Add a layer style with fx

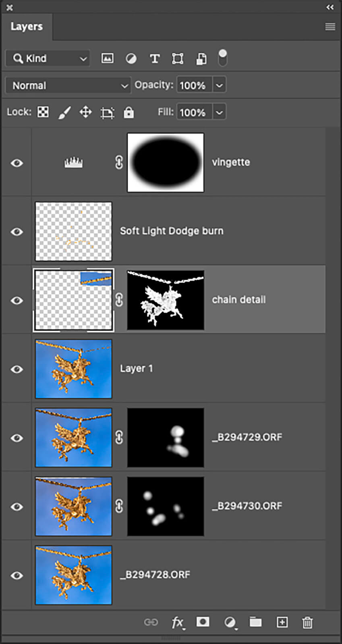[178, 623]
